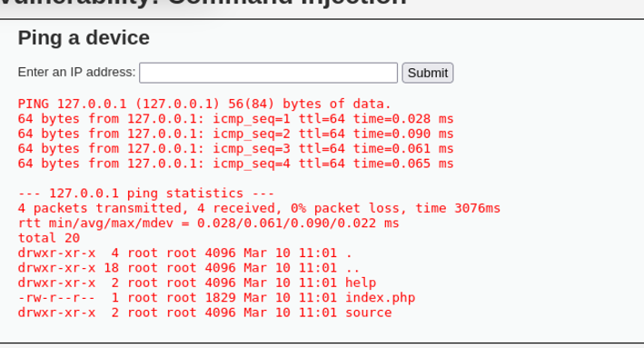
Task: Click the 'total 20' line
Action: (x=49, y=238)
